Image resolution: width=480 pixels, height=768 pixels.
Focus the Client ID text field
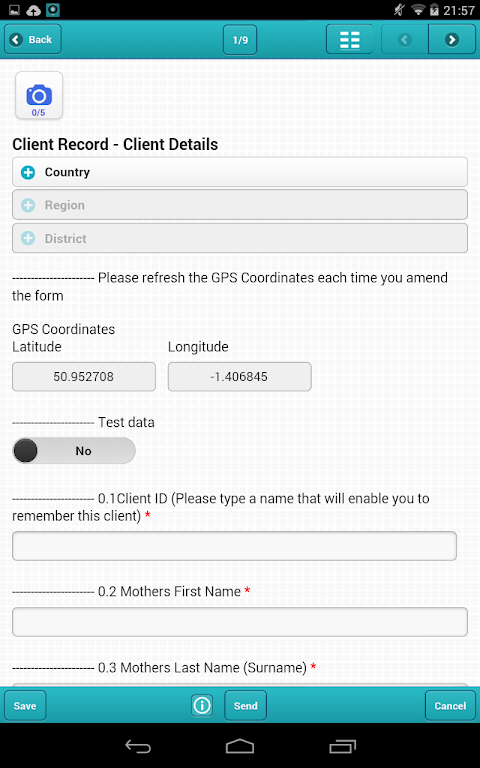tap(234, 546)
